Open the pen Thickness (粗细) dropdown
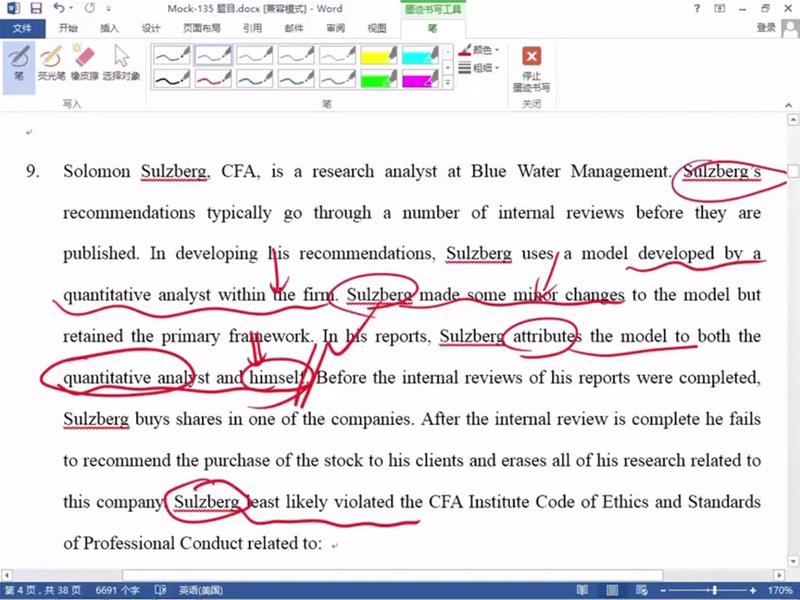 pos(481,68)
